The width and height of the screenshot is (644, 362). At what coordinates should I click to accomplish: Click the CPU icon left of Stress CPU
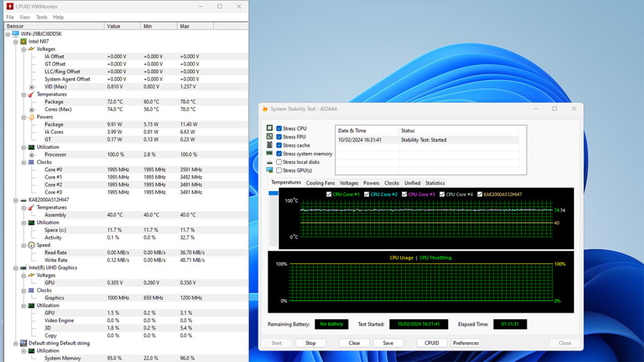pyautogui.click(x=269, y=128)
